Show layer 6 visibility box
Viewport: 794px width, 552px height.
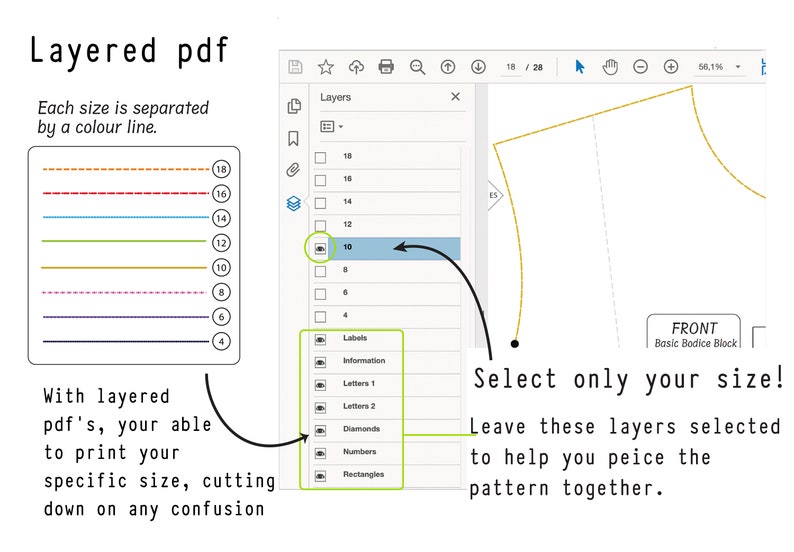coord(321,294)
